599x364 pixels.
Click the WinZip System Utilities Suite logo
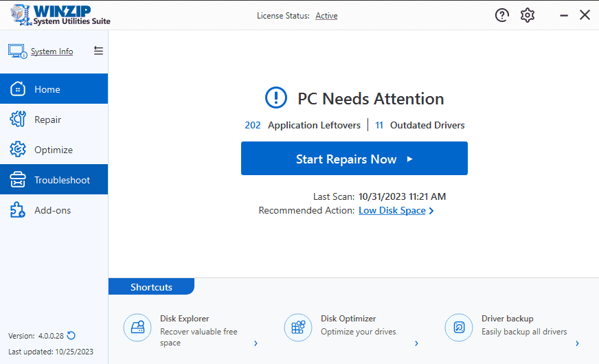pyautogui.click(x=60, y=15)
